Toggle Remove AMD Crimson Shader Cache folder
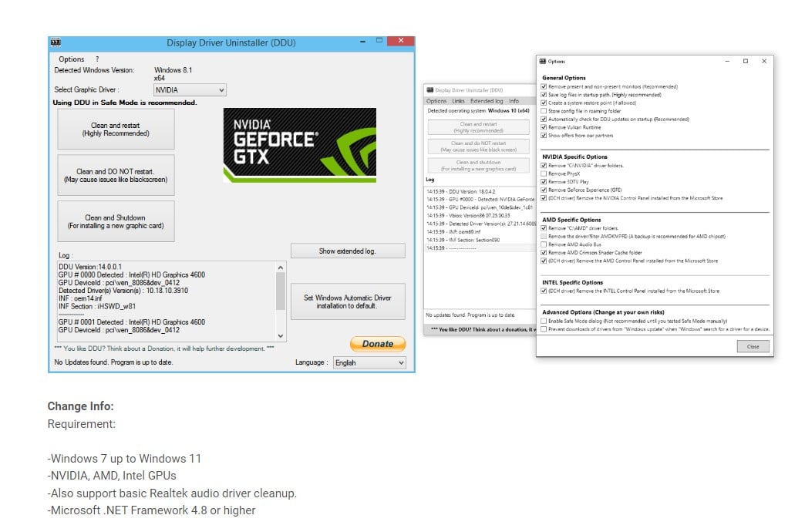 (544, 253)
